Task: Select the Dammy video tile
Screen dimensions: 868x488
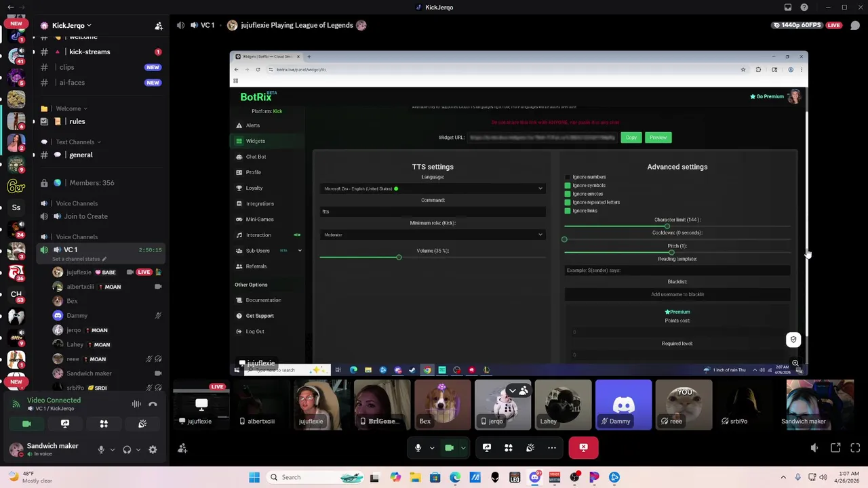Action: point(623,405)
